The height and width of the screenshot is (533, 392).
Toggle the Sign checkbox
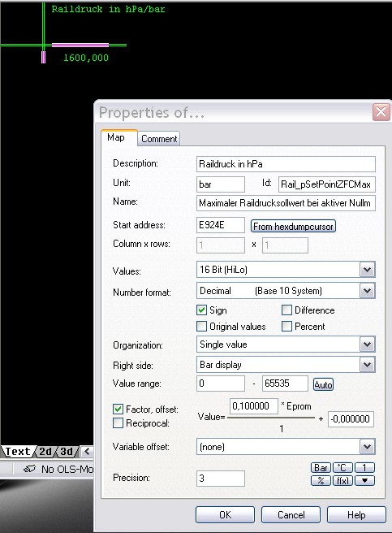[201, 310]
